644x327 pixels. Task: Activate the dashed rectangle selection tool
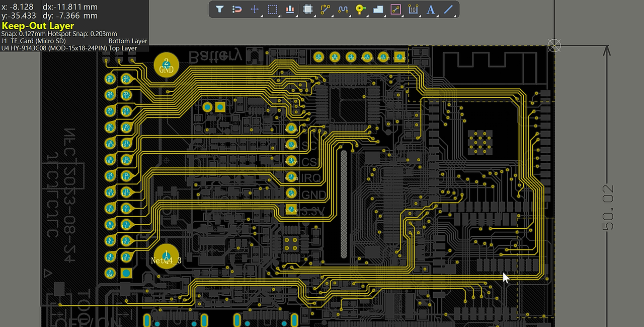click(x=272, y=9)
